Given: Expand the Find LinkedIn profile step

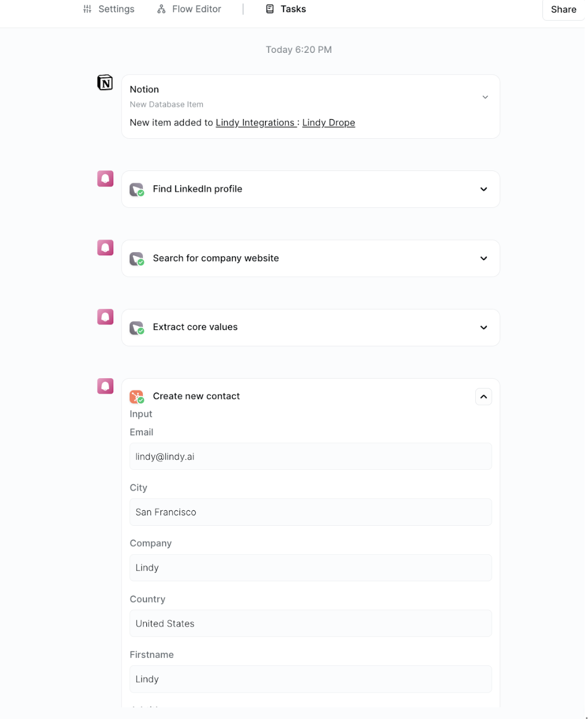Looking at the screenshot, I should 483,189.
